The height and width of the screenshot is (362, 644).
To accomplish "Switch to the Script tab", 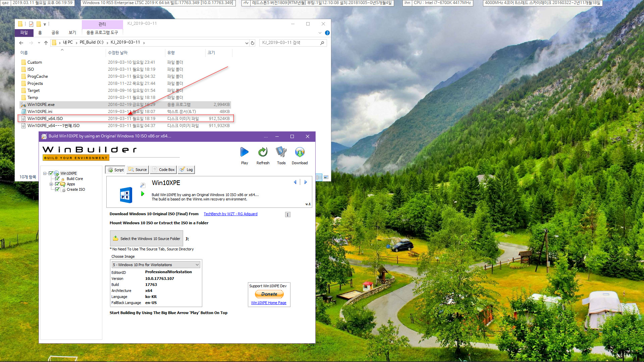I will pyautogui.click(x=115, y=170).
